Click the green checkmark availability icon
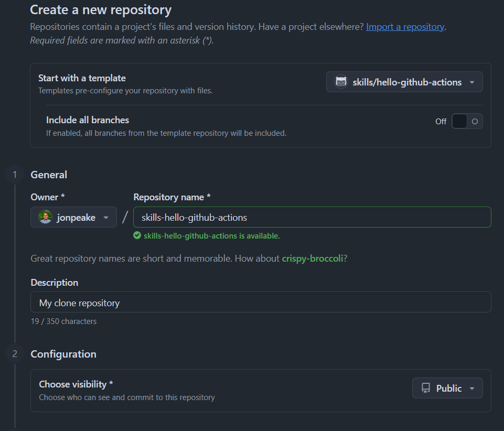Viewport: 504px width, 431px height. pos(137,236)
